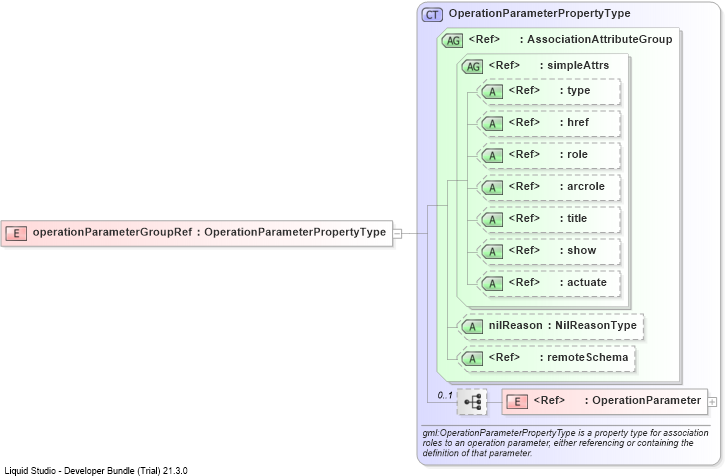725x476 pixels.
Task: Click the A icon of nilReason attribute
Action: pyautogui.click(x=472, y=327)
